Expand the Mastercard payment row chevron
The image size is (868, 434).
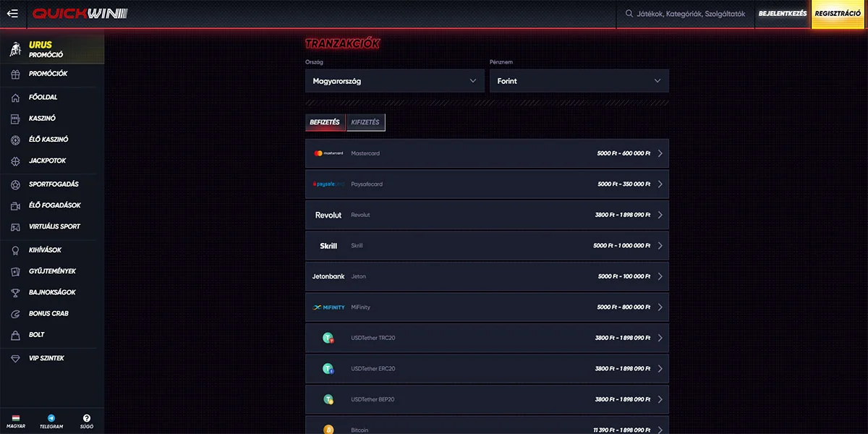coord(658,153)
